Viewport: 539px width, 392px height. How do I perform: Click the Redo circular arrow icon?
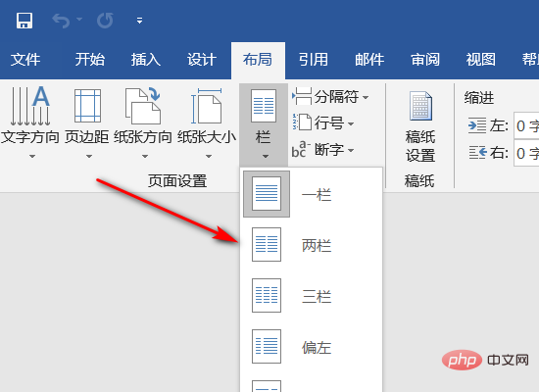point(105,21)
